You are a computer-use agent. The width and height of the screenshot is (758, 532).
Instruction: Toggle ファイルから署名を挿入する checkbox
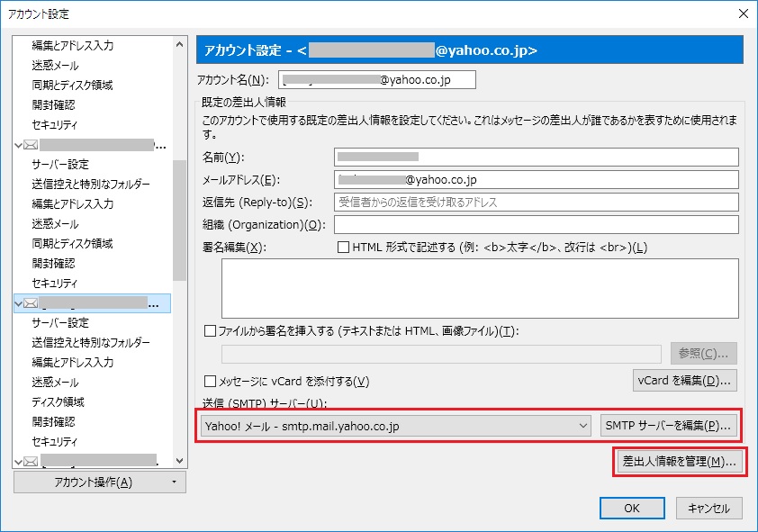[211, 330]
